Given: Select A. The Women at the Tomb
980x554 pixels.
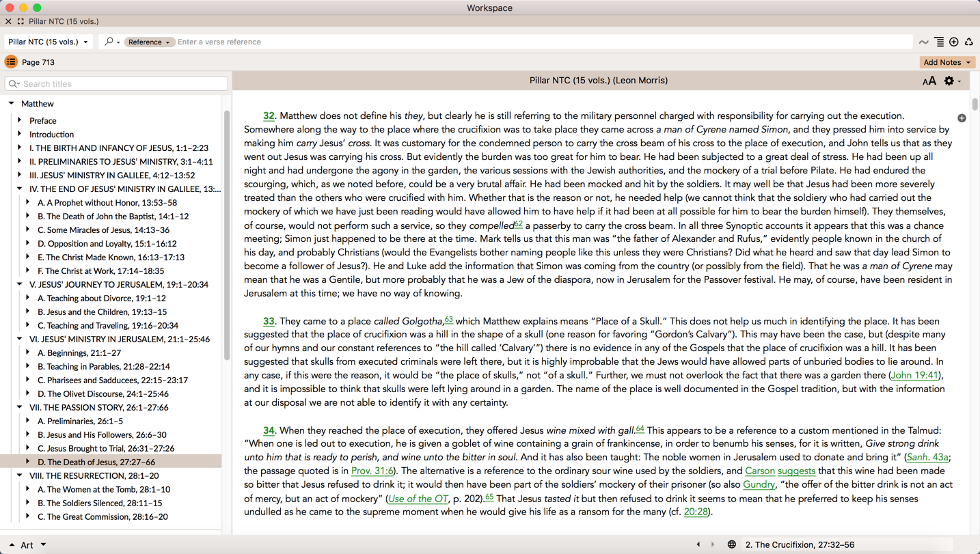Looking at the screenshot, I should tap(104, 489).
